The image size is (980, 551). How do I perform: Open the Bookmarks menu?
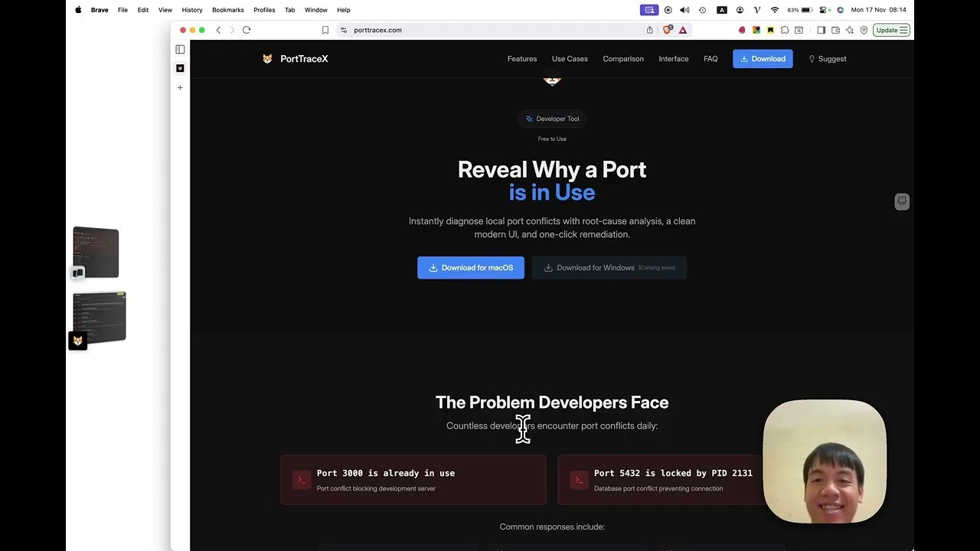click(x=227, y=10)
